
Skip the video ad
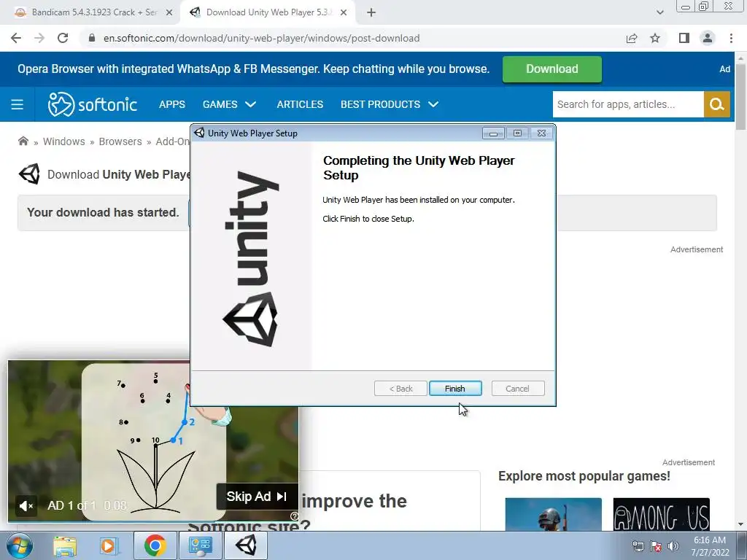257,496
